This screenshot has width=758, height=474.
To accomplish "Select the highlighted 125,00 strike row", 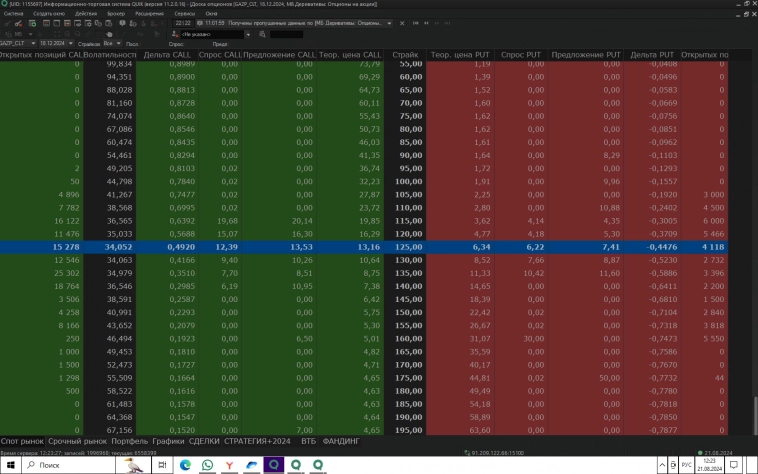I will pyautogui.click(x=405, y=247).
